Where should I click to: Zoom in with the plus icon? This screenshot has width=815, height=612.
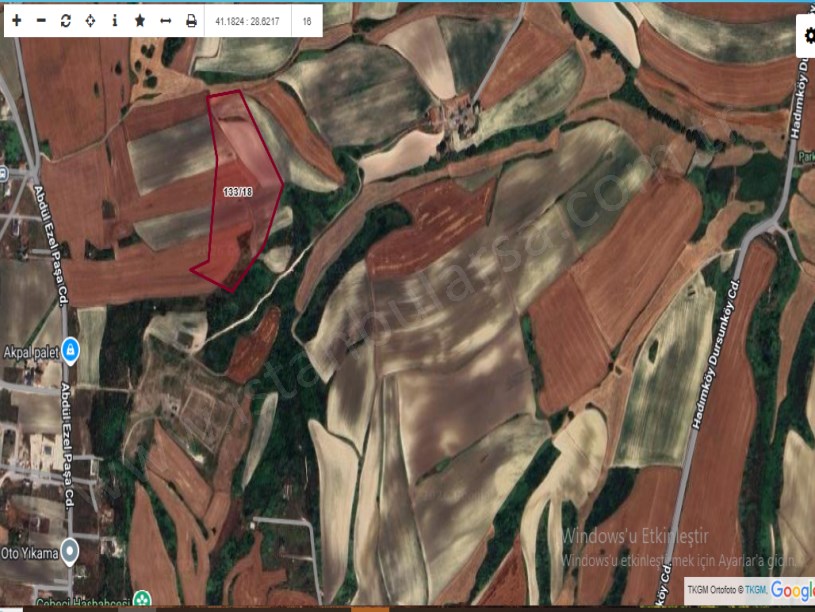click(16, 20)
